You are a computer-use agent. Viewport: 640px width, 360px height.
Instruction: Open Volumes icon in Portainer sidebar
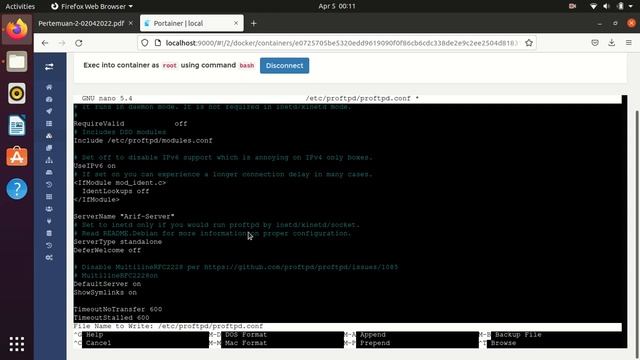[49, 172]
